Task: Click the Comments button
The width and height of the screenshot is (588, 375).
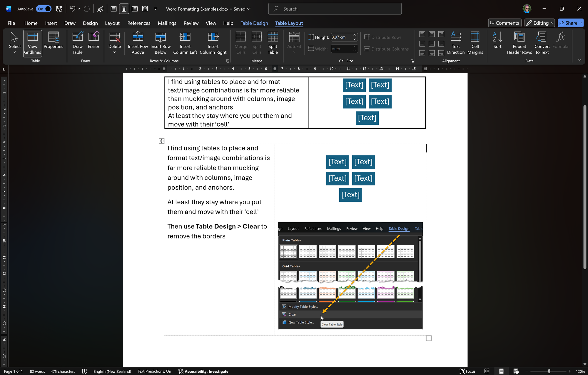Action: [505, 23]
